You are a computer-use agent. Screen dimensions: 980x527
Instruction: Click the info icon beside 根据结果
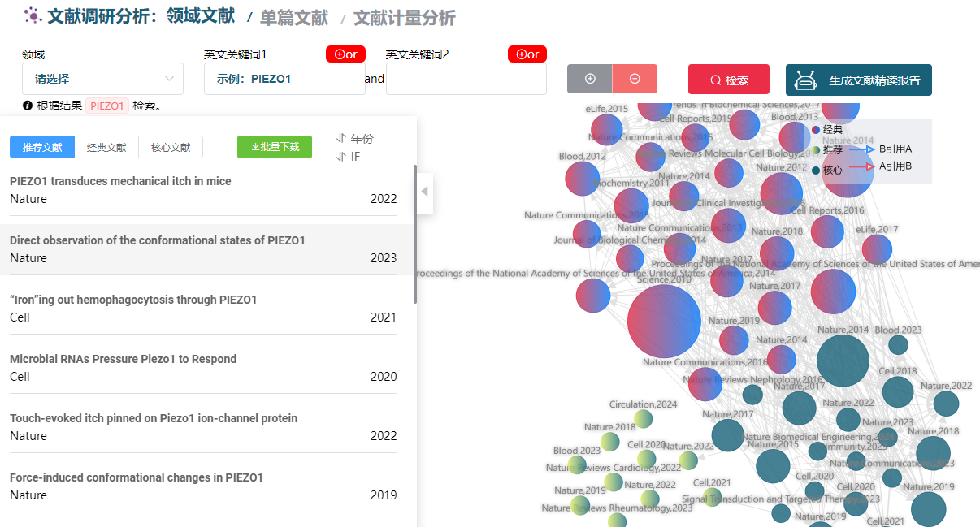coord(28,106)
